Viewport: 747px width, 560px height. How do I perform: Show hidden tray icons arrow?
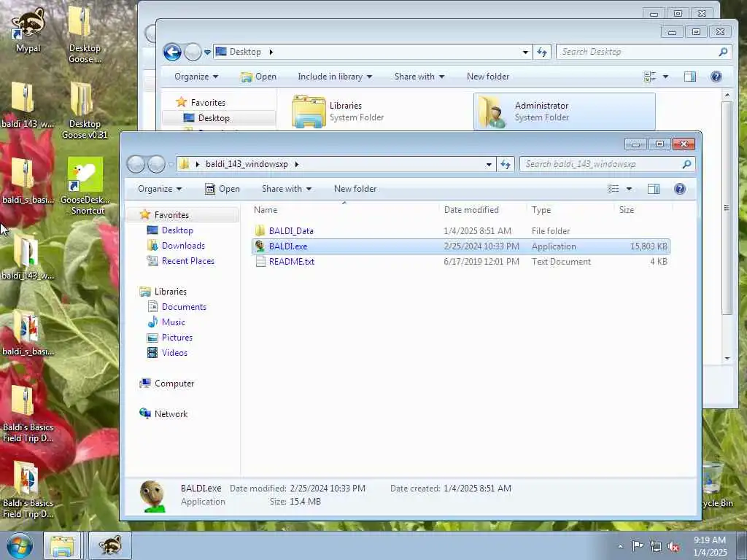620,547
